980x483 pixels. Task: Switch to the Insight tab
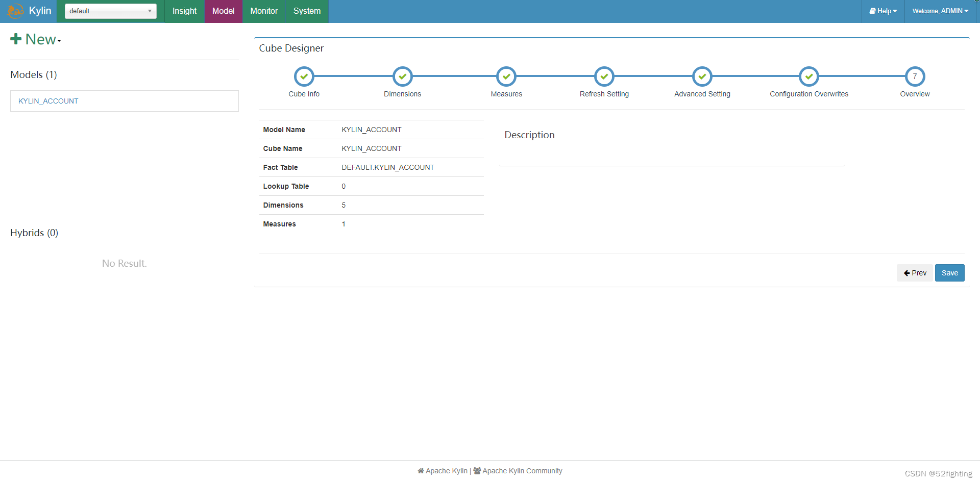[184, 11]
